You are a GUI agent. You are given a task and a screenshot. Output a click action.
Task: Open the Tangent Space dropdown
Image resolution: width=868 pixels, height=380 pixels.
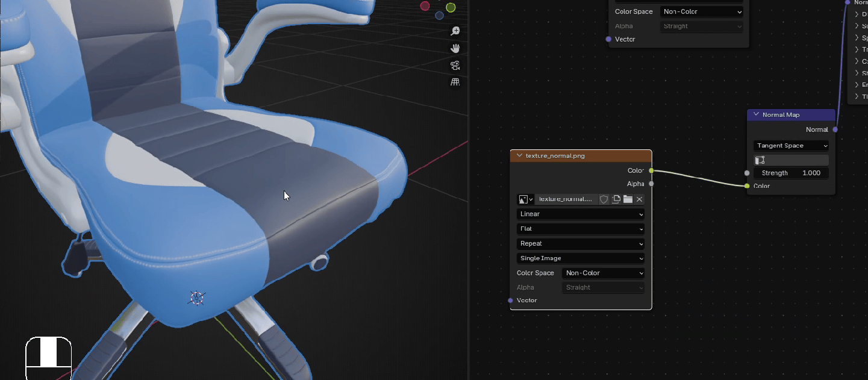click(791, 146)
